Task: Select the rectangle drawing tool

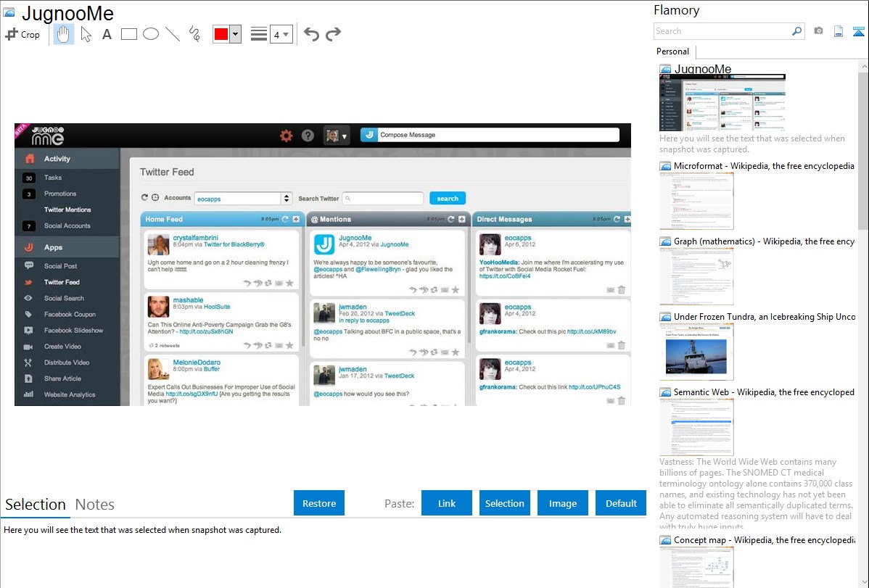Action: pyautogui.click(x=128, y=34)
